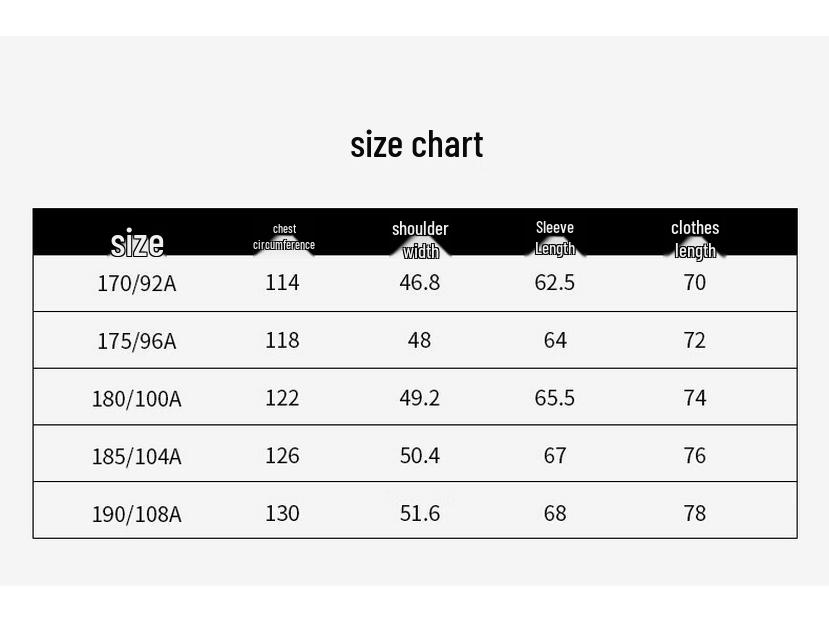
Task: Click the 190/108A size cell
Action: coord(137,514)
